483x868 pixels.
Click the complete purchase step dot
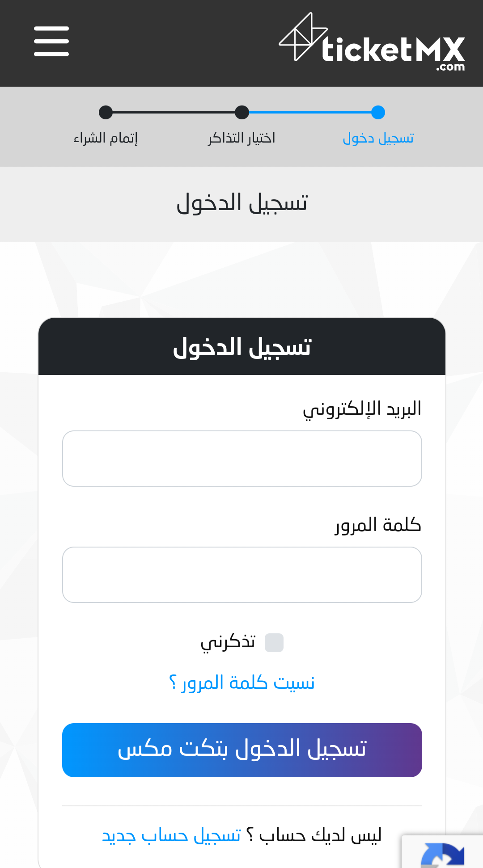pos(106,112)
